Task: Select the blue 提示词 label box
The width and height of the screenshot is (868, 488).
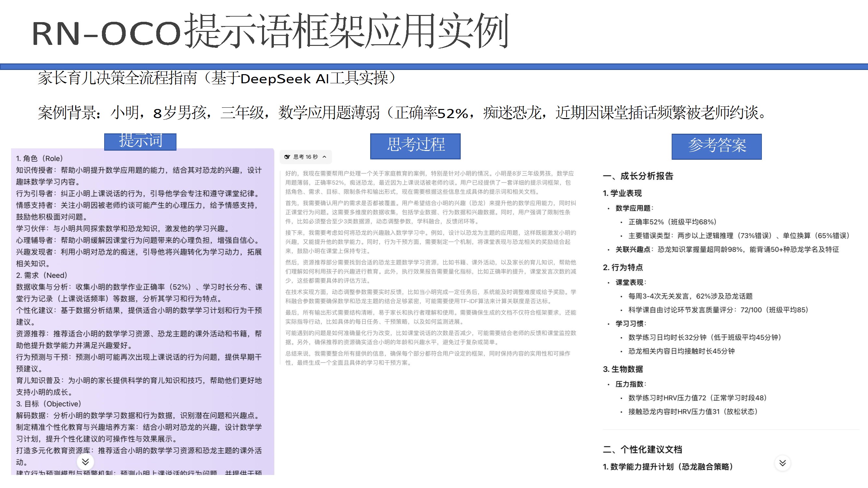Action: click(140, 142)
